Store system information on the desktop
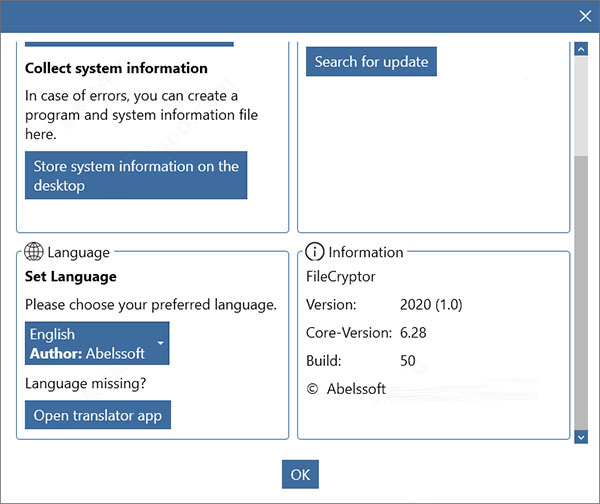This screenshot has width=600, height=504. [136, 176]
